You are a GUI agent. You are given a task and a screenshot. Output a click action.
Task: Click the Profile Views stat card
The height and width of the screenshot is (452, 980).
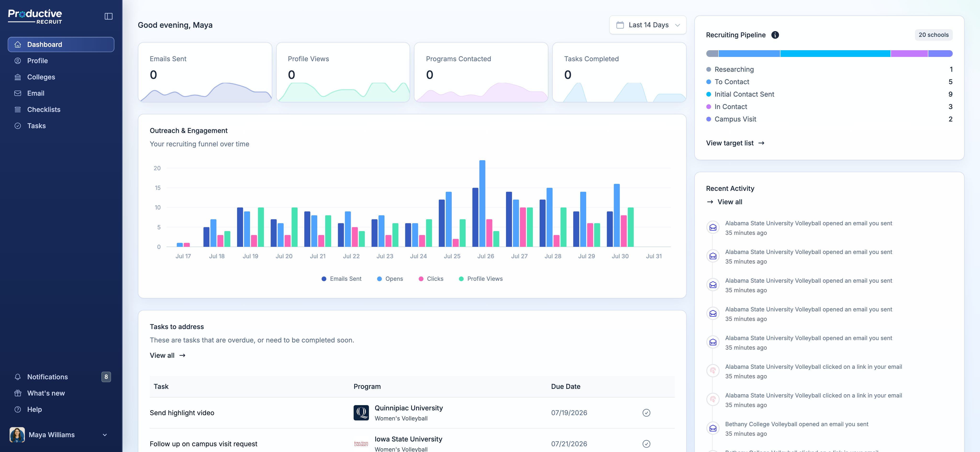(343, 72)
